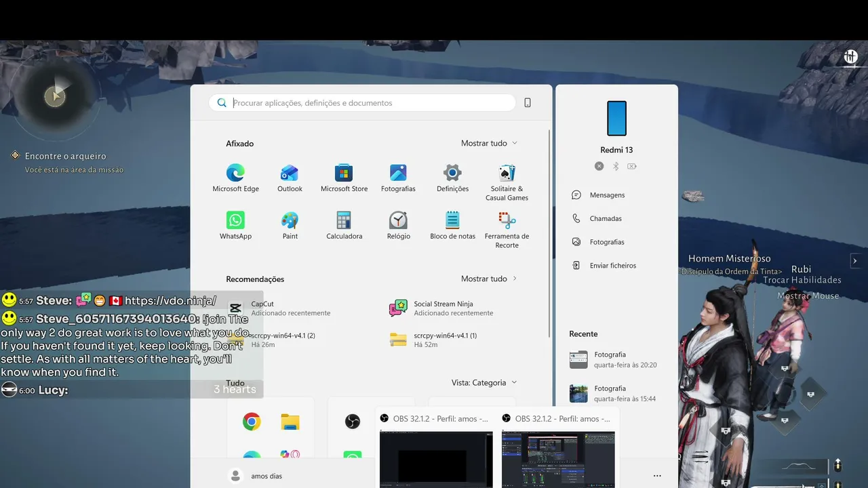
Task: Launch Ferramenta de Recorte
Action: pyautogui.click(x=507, y=230)
